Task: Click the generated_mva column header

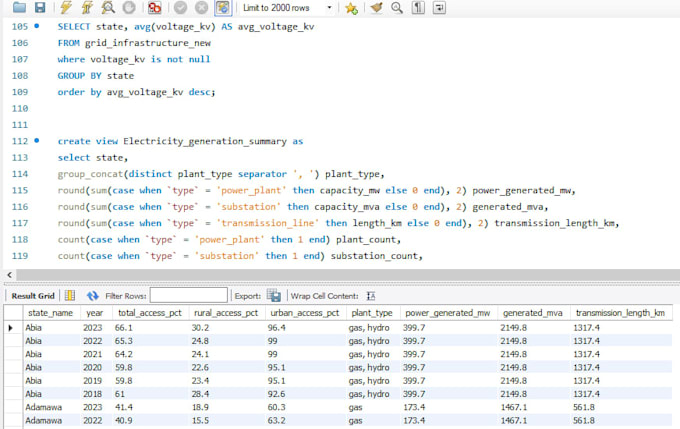Action: pyautogui.click(x=533, y=313)
